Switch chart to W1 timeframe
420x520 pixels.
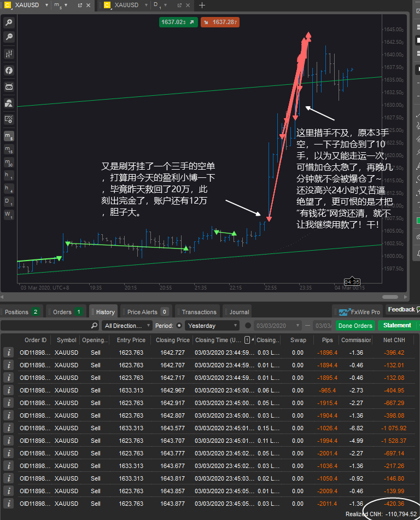click(9, 214)
